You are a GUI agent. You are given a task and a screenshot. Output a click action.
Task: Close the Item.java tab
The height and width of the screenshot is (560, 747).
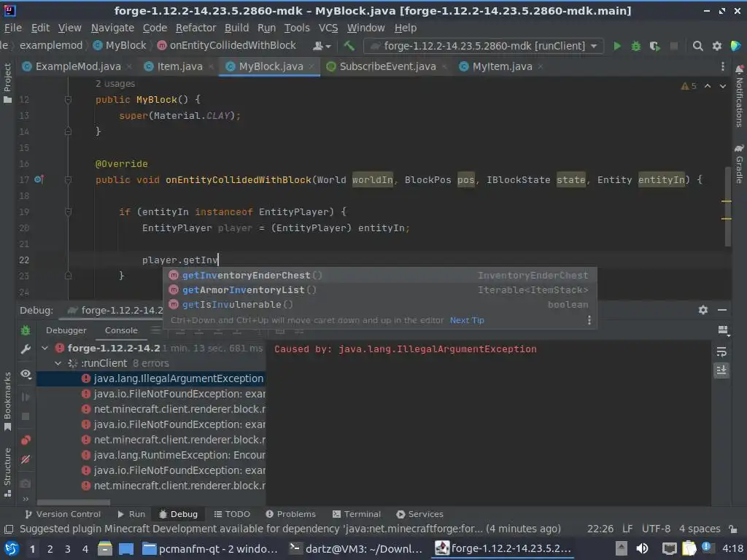[x=211, y=66]
